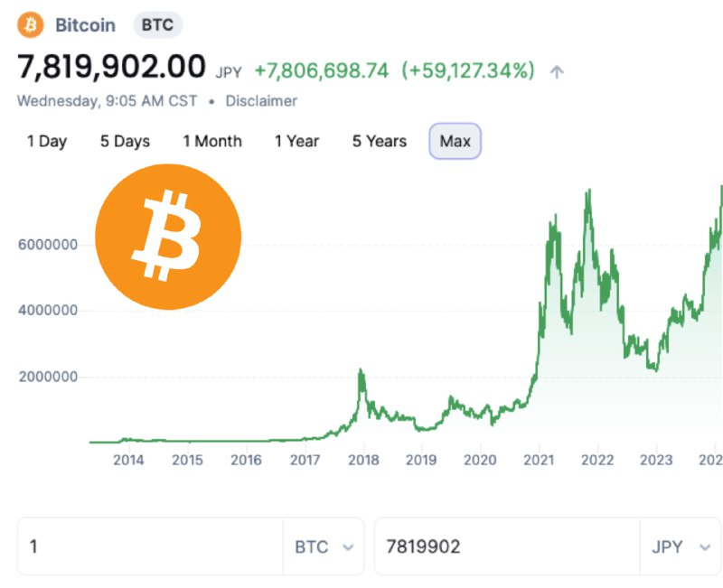Select the Max range button

pos(455,141)
